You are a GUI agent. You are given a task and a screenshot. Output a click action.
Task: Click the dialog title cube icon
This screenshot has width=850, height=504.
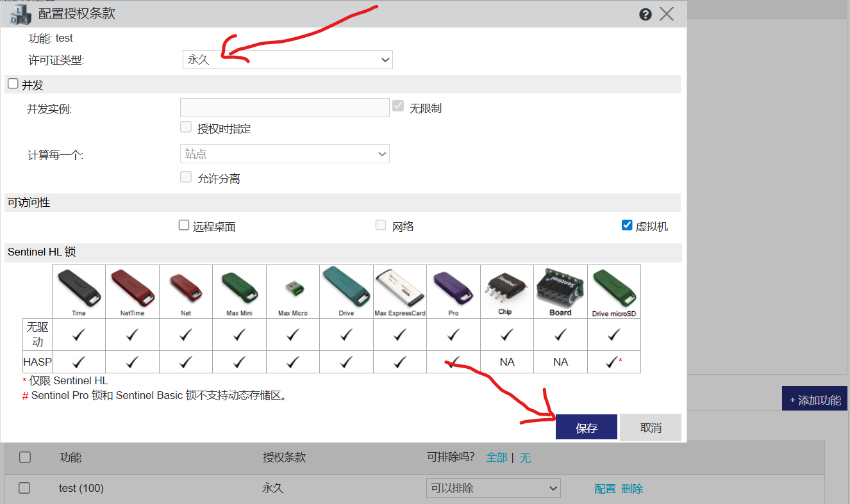[21, 14]
